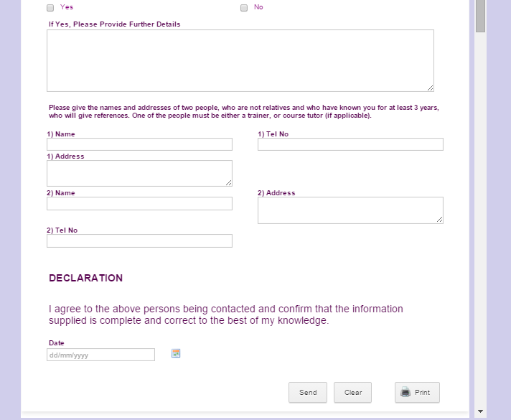Click the 2) Address box resize handle

(440, 220)
